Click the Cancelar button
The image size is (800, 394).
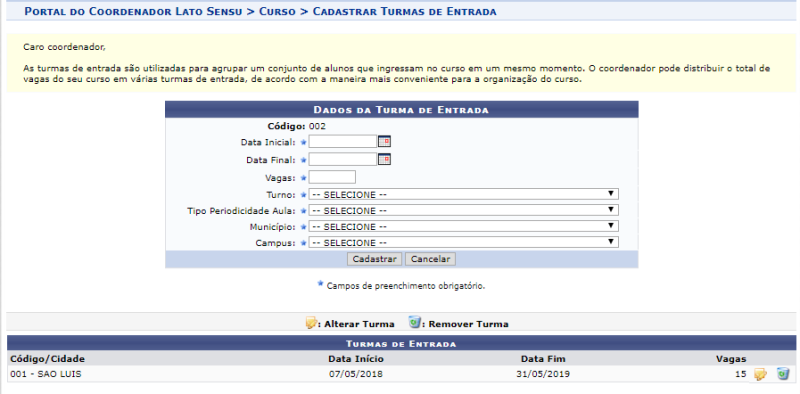(430, 259)
